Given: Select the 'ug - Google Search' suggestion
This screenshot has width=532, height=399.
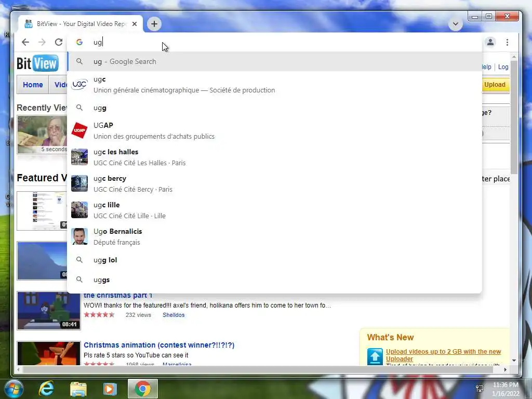Looking at the screenshot, I should click(x=274, y=61).
